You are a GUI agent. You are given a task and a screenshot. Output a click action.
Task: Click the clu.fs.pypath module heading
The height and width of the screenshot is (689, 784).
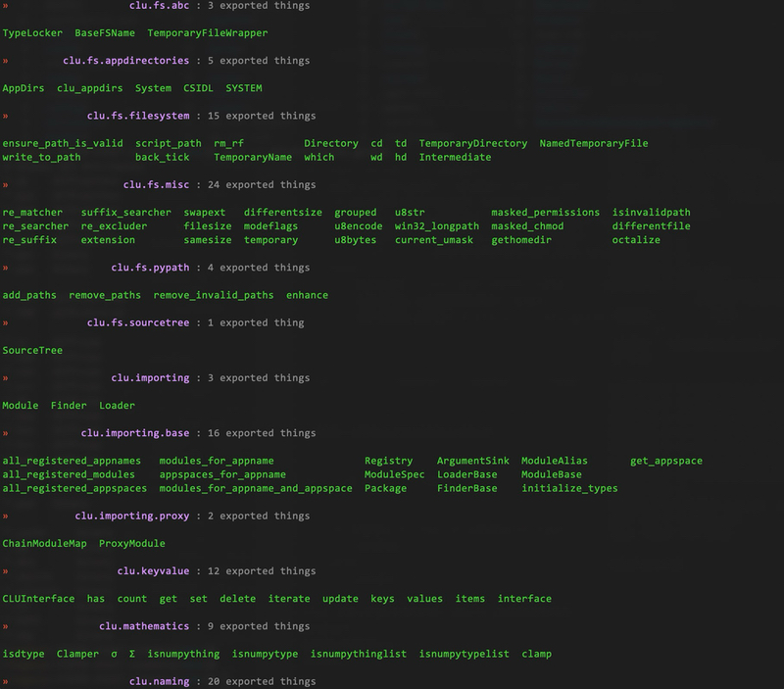150,268
